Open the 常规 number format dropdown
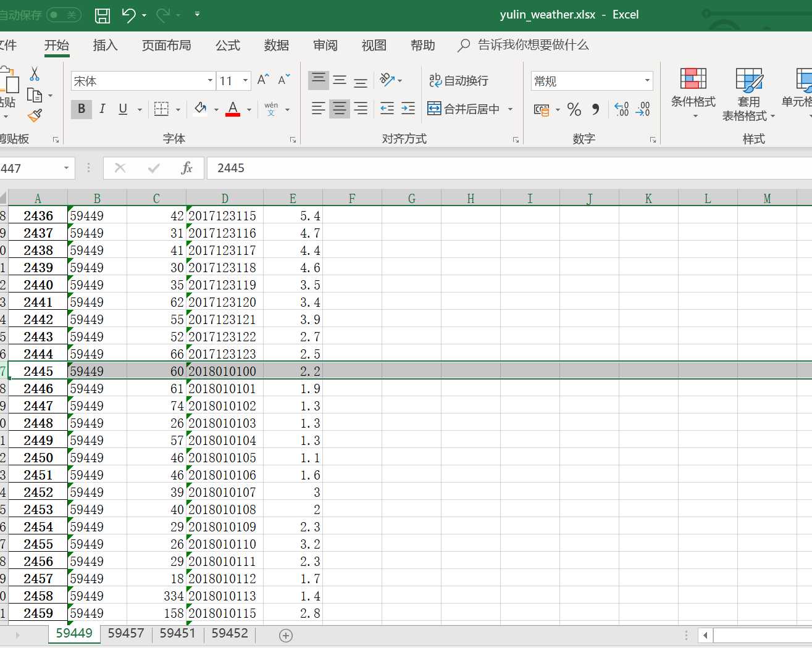The image size is (812, 648). (x=647, y=81)
